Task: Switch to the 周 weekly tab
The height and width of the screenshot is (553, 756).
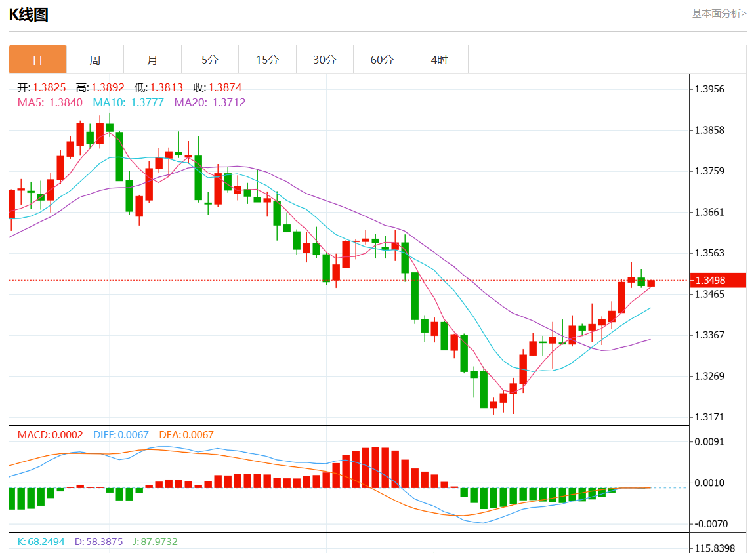Action: point(95,60)
